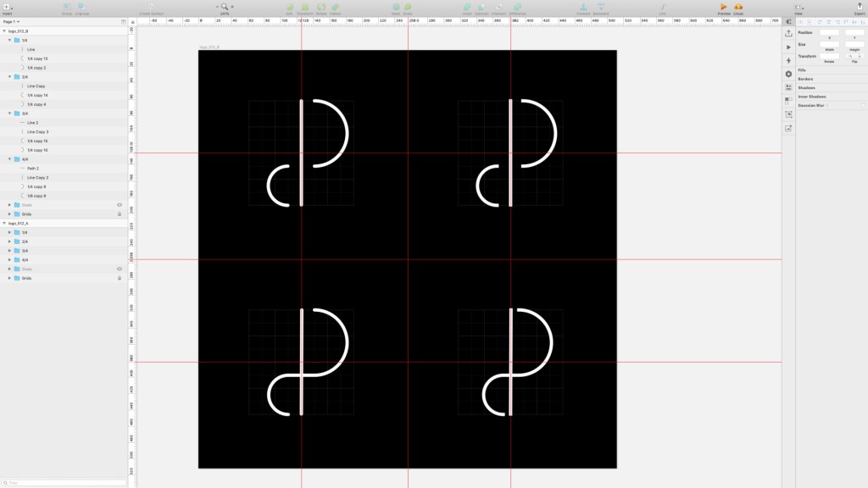The image size is (868, 488).
Task: Click the Fills section header
Action: point(802,70)
